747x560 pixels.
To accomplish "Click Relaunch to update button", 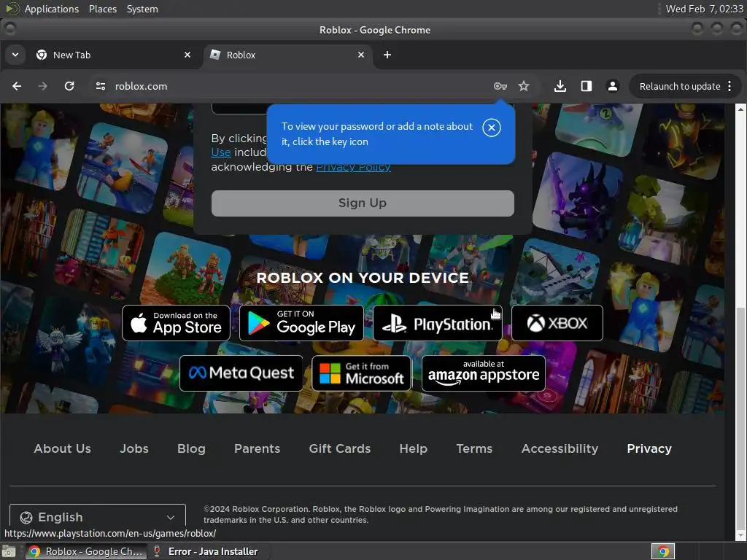I will tap(680, 86).
